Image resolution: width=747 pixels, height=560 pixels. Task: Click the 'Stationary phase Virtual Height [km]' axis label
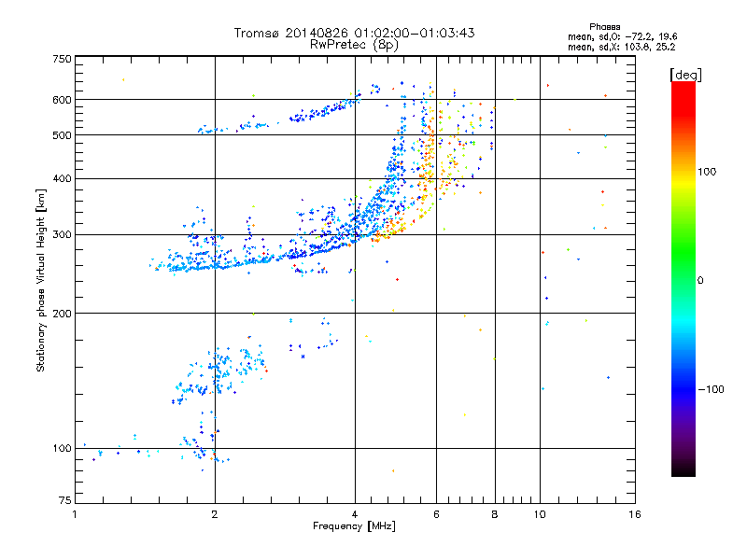click(x=41, y=281)
